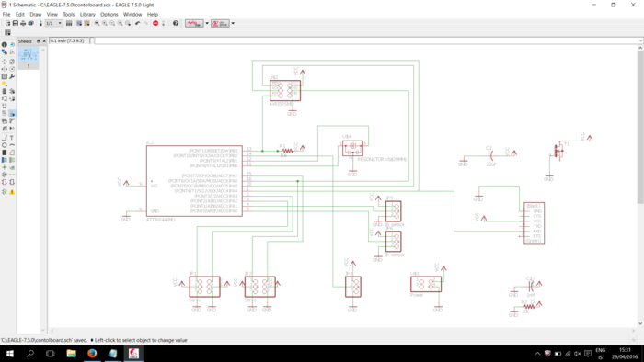This screenshot has width=644, height=362.
Task: Click the Zoom out icon
Action: [112, 23]
